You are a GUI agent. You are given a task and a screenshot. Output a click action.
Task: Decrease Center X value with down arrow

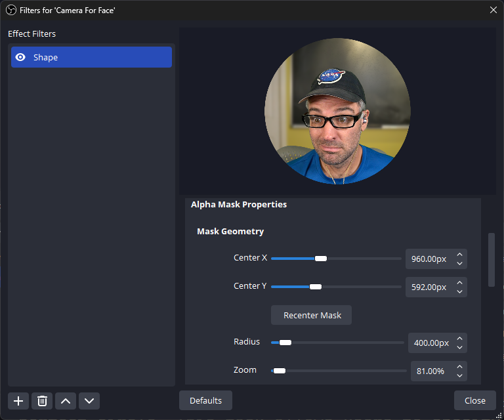pos(459,263)
